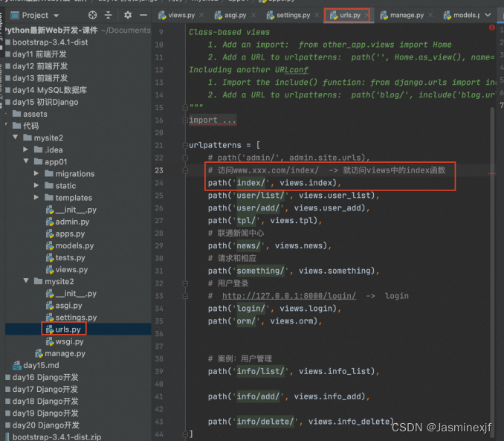The height and width of the screenshot is (441, 504).
Task: Expand the .idea folder arrow
Action: (x=26, y=149)
